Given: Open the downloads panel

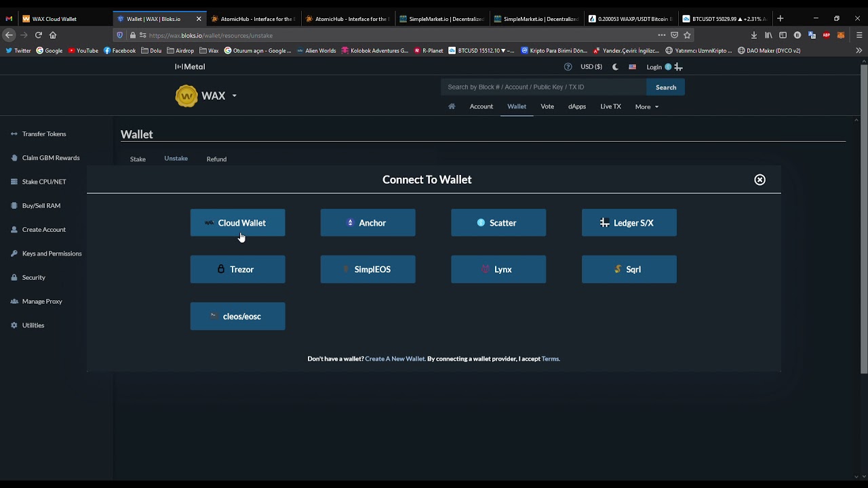Looking at the screenshot, I should tap(754, 35).
